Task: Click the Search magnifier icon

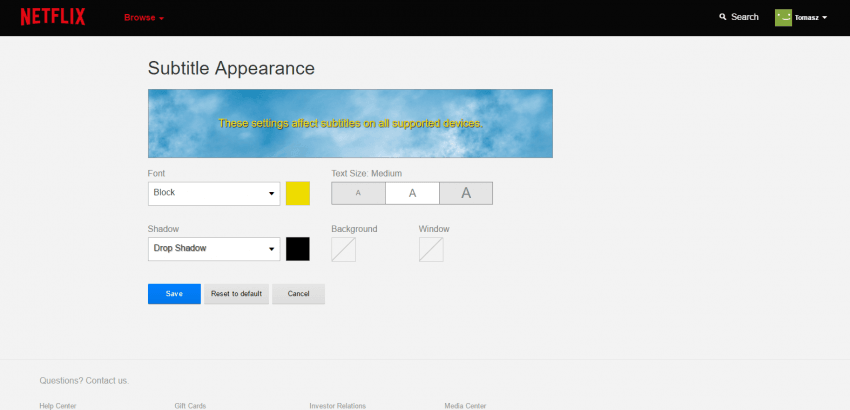Action: (x=723, y=17)
